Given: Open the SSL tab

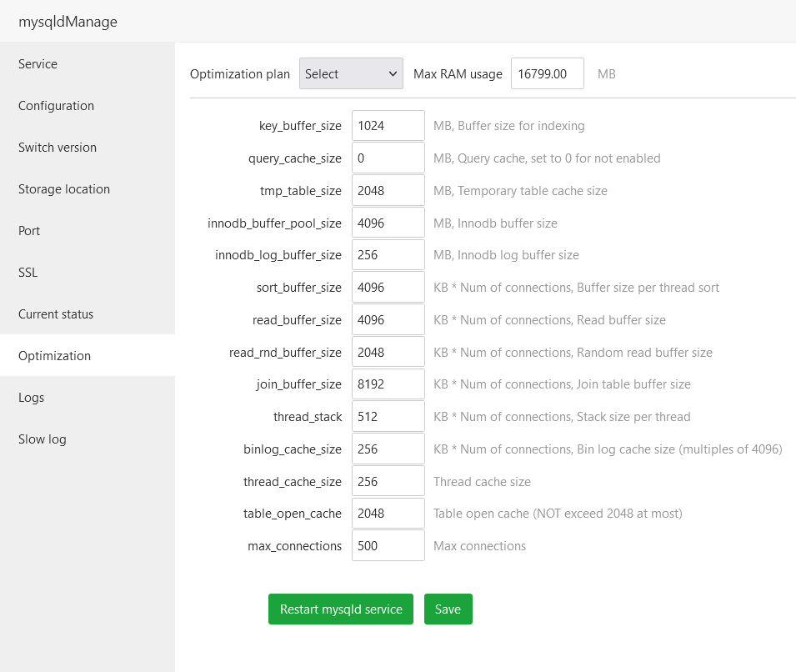Looking at the screenshot, I should pyautogui.click(x=28, y=273).
